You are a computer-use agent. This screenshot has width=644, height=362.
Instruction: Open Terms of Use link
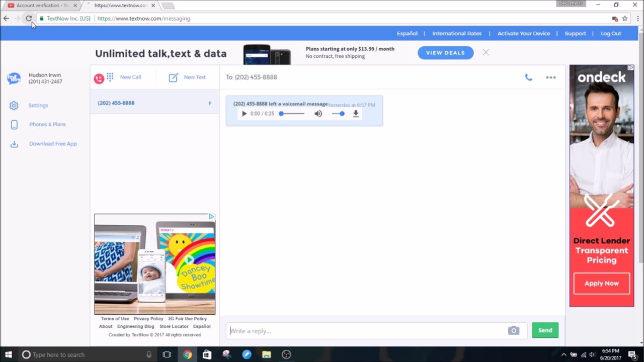pyautogui.click(x=115, y=319)
